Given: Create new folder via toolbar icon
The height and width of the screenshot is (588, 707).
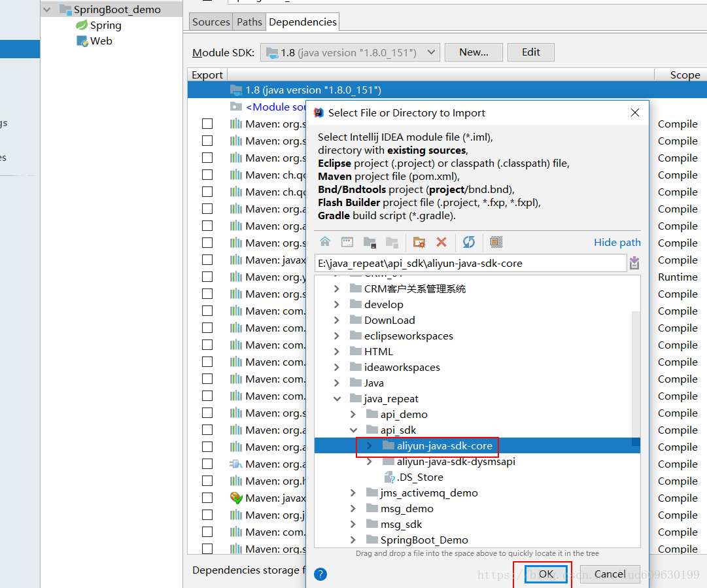Looking at the screenshot, I should (x=419, y=242).
